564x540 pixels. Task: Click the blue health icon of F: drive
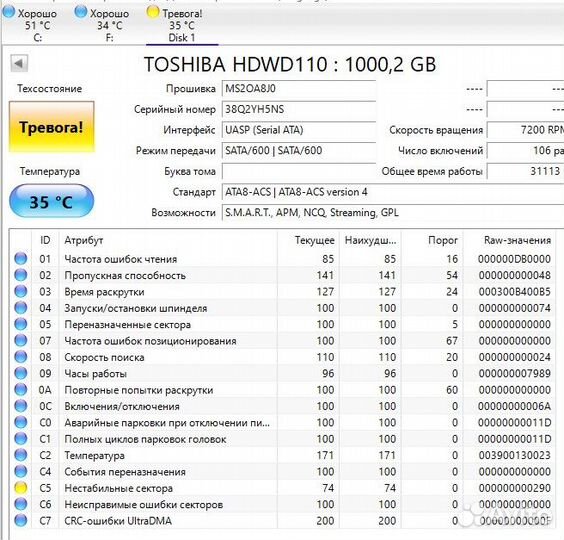click(81, 12)
